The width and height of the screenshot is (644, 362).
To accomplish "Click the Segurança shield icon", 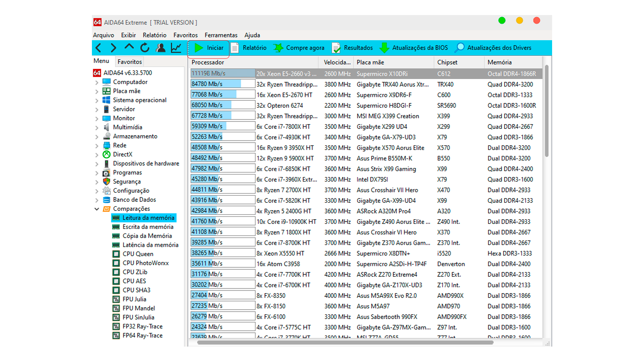I will click(x=107, y=182).
